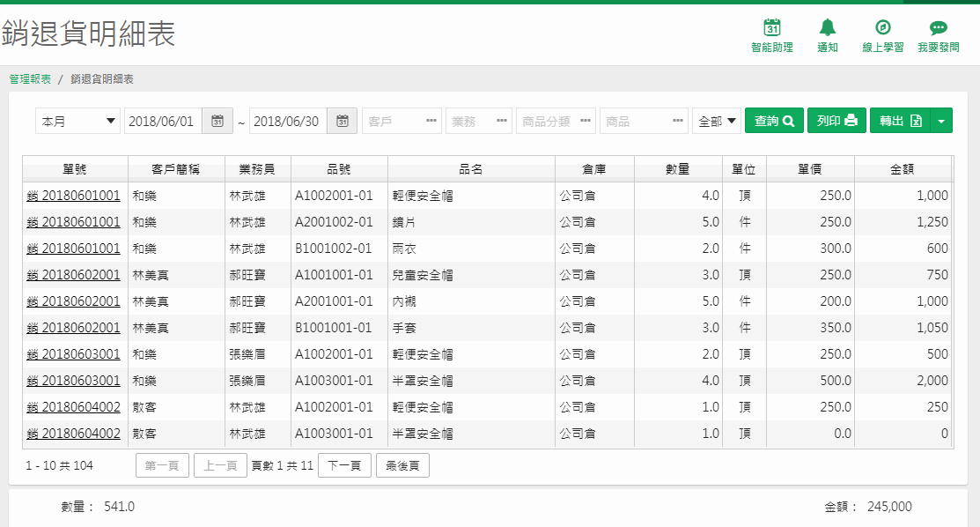Viewport: 980px width, 527px height.
Task: Click the 查詢 search button
Action: (x=774, y=121)
